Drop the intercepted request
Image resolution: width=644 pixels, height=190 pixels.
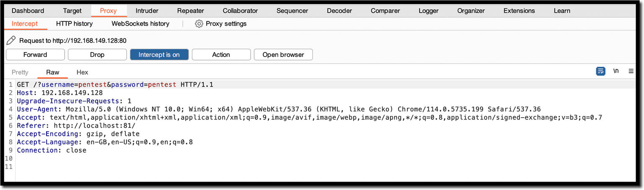97,55
